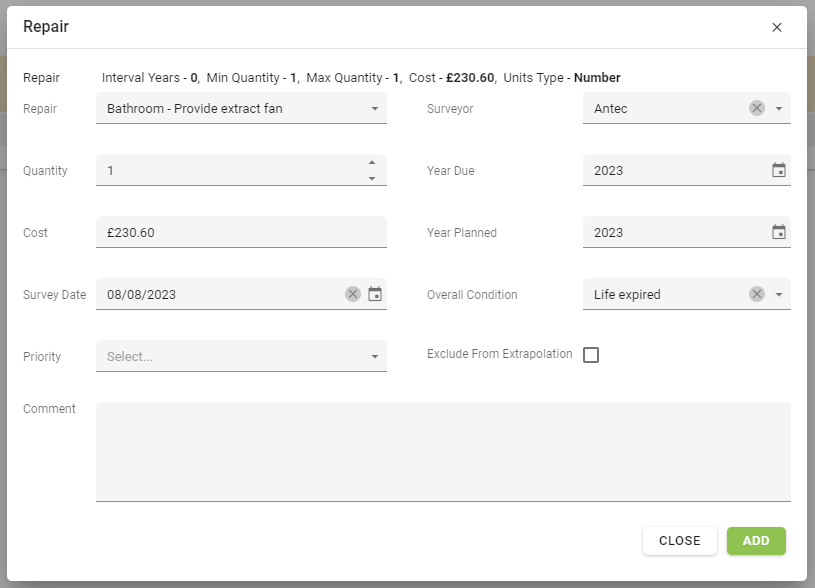815x588 pixels.
Task: Clear the Overall Condition selection
Action: pos(757,294)
